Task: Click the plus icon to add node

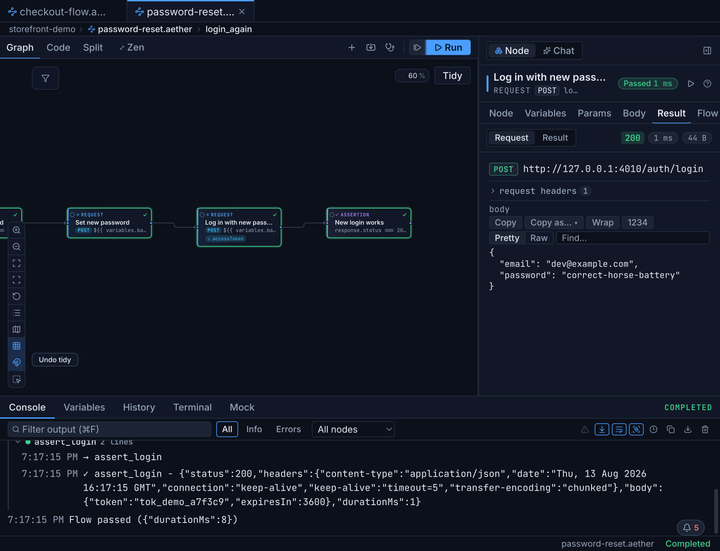Action: [352, 47]
